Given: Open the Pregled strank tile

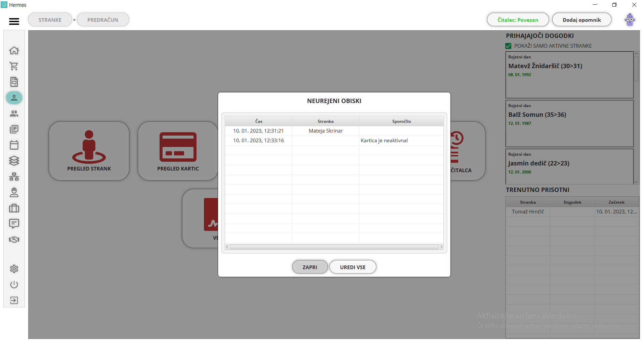Looking at the screenshot, I should [89, 151].
